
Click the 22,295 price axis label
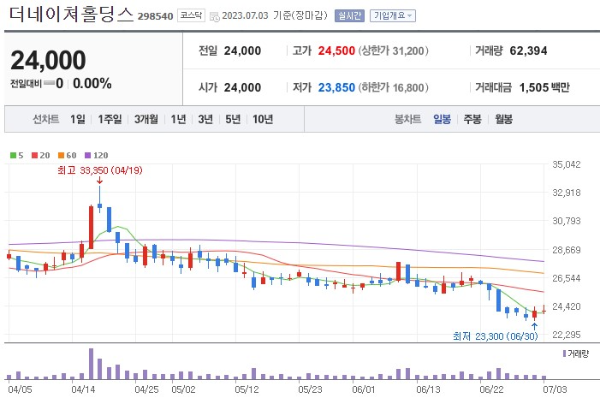point(566,335)
